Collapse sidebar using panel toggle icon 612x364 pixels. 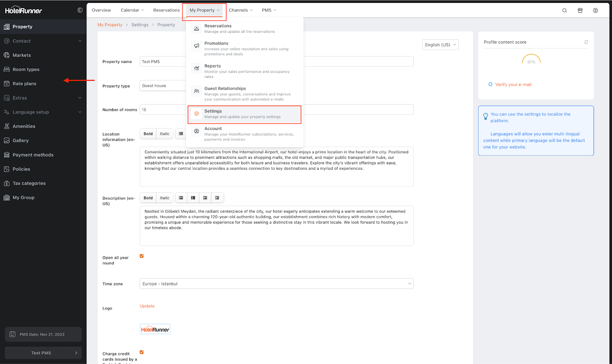click(x=80, y=10)
